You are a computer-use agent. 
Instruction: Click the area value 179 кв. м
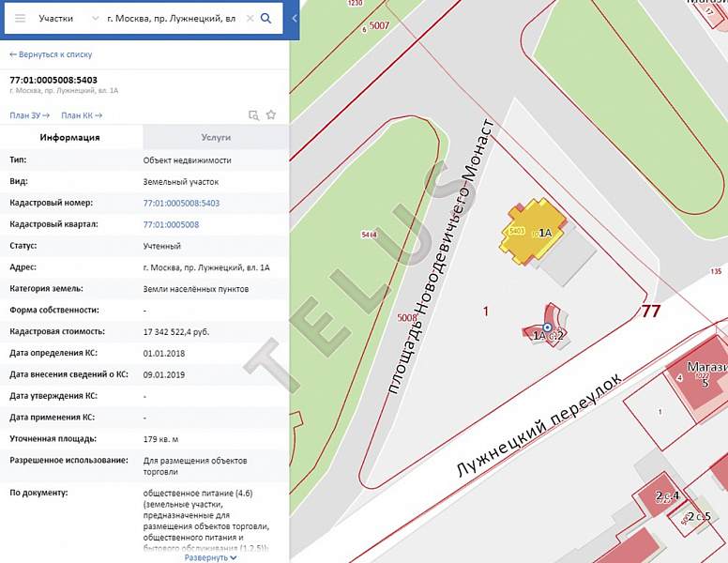pos(160,439)
